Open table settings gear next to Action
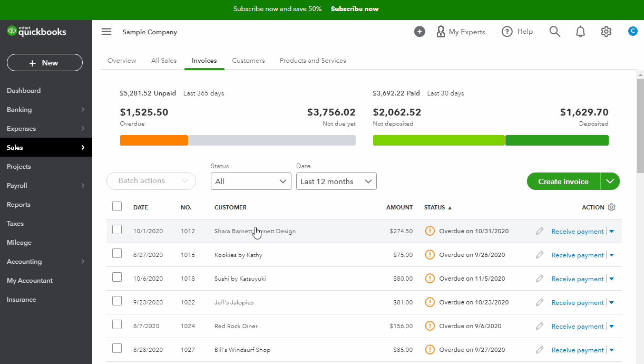The height and width of the screenshot is (364, 644). click(x=611, y=207)
